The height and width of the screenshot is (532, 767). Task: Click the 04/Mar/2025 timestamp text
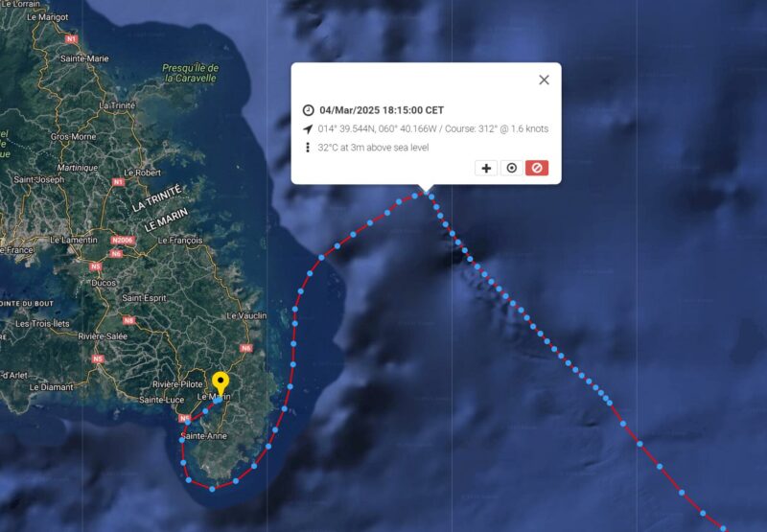pos(382,110)
